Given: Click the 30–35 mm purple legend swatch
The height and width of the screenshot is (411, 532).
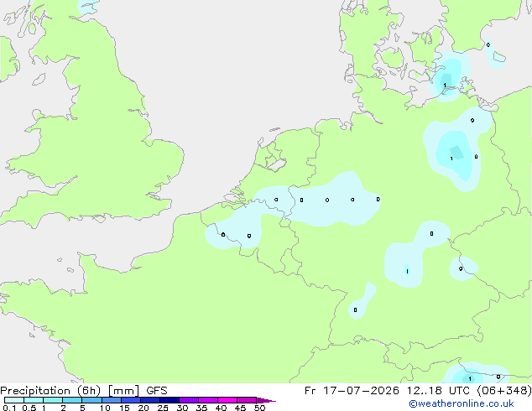Looking at the screenshot, I should 189,400.
